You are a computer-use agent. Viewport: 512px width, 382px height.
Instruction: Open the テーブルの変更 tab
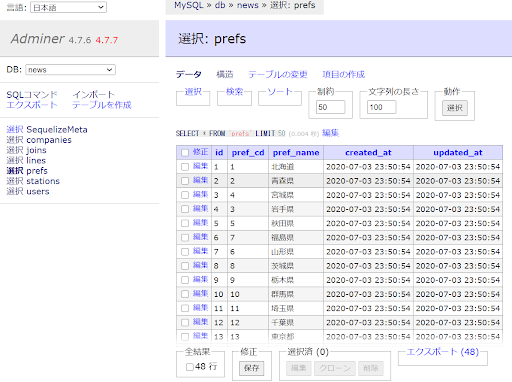(278, 74)
